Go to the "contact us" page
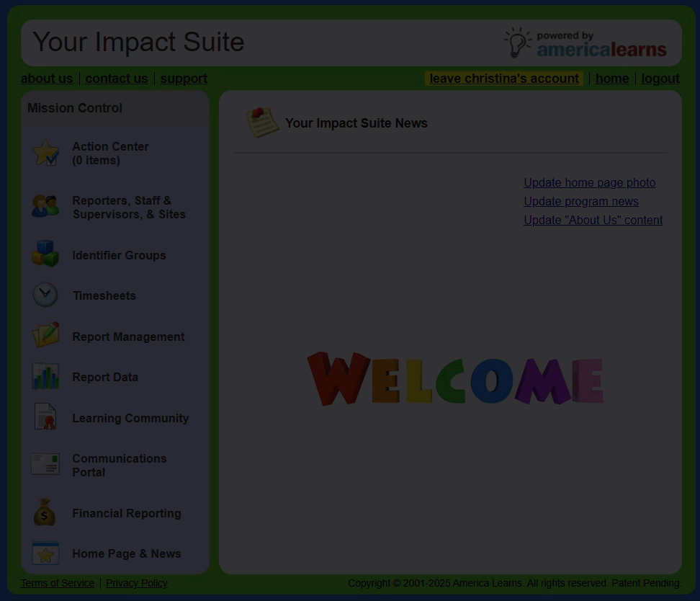Image resolution: width=700 pixels, height=601 pixels. point(117,79)
